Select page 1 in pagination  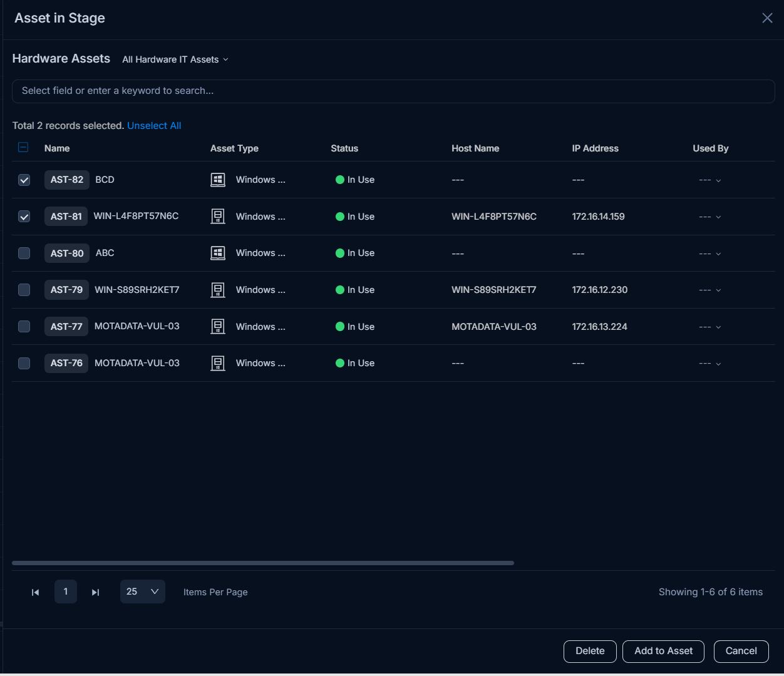coord(66,591)
